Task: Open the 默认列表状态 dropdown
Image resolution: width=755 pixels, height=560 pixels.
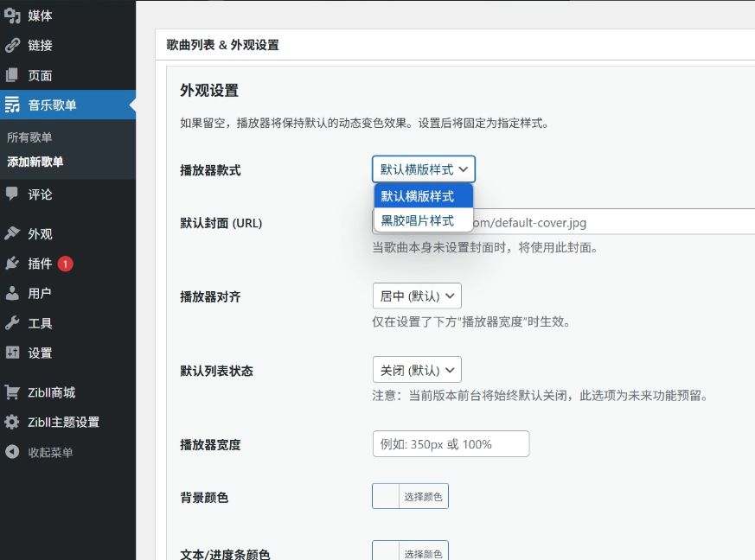Action: click(x=417, y=370)
